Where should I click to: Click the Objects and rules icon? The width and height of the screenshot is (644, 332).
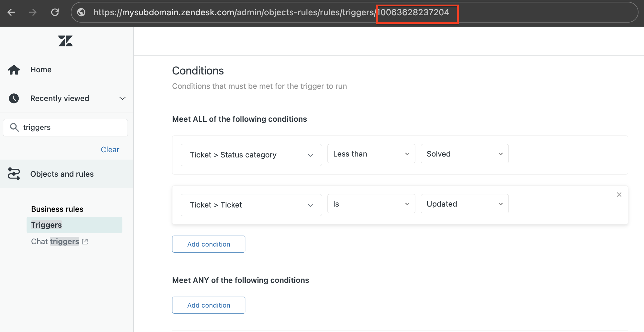14,174
